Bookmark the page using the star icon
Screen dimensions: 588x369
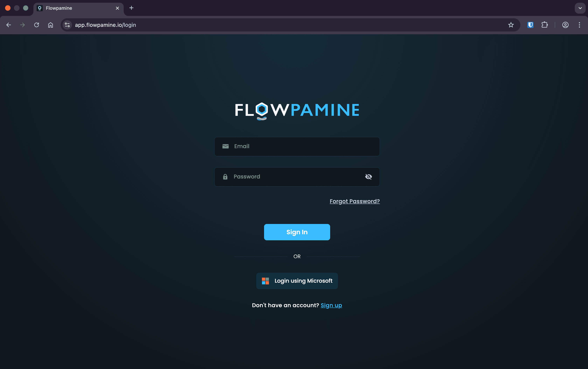coord(510,25)
